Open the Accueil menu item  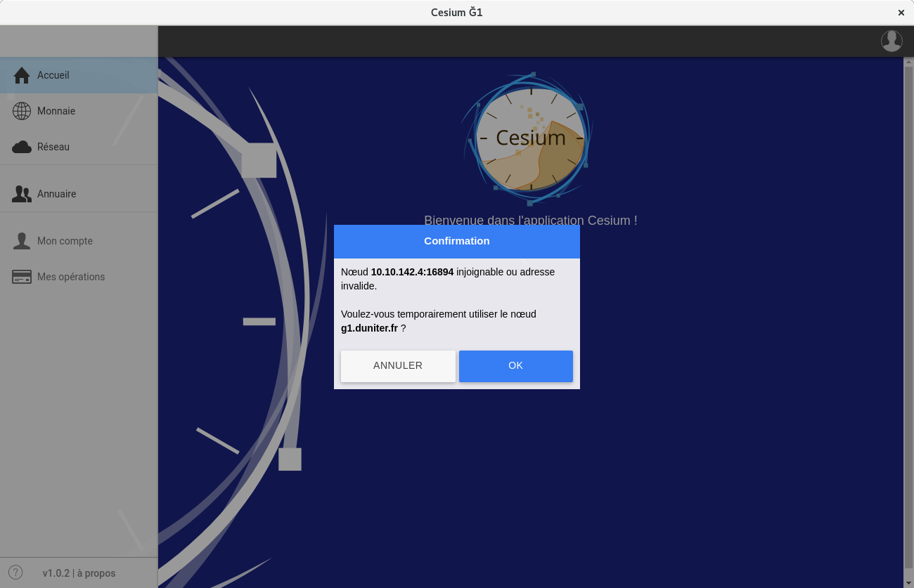pos(79,75)
